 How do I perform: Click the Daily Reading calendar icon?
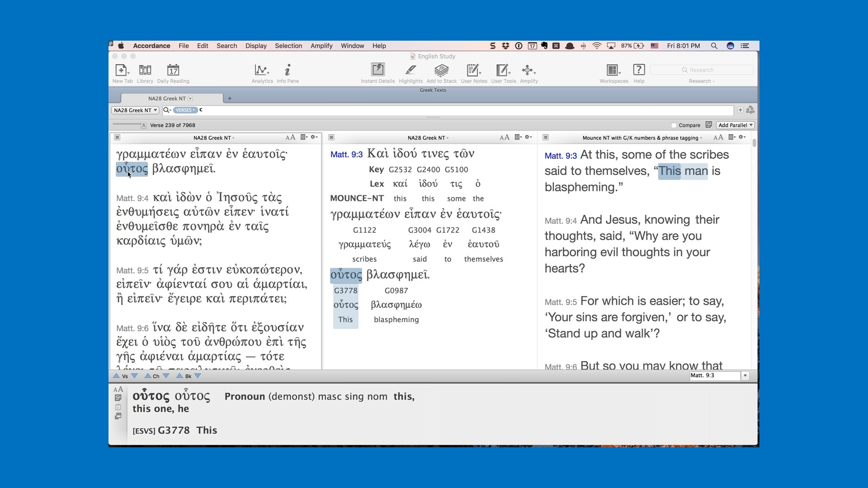pyautogui.click(x=173, y=70)
